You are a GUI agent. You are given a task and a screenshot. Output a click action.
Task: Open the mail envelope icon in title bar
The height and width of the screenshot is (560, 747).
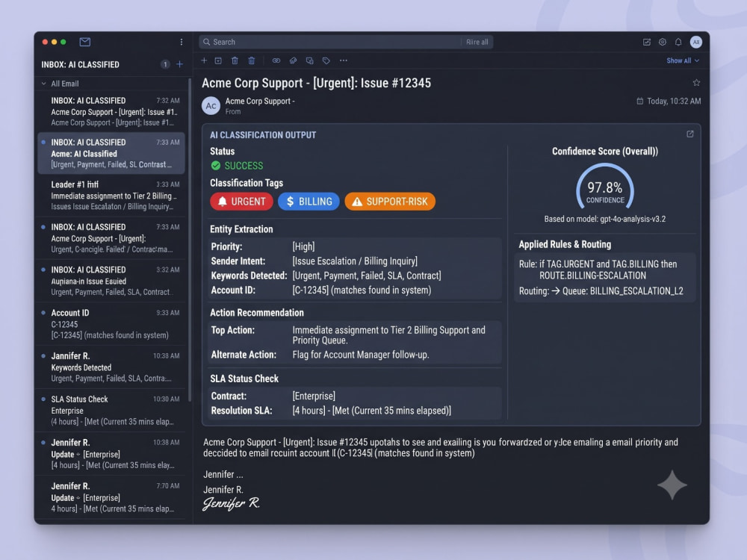pyautogui.click(x=85, y=42)
